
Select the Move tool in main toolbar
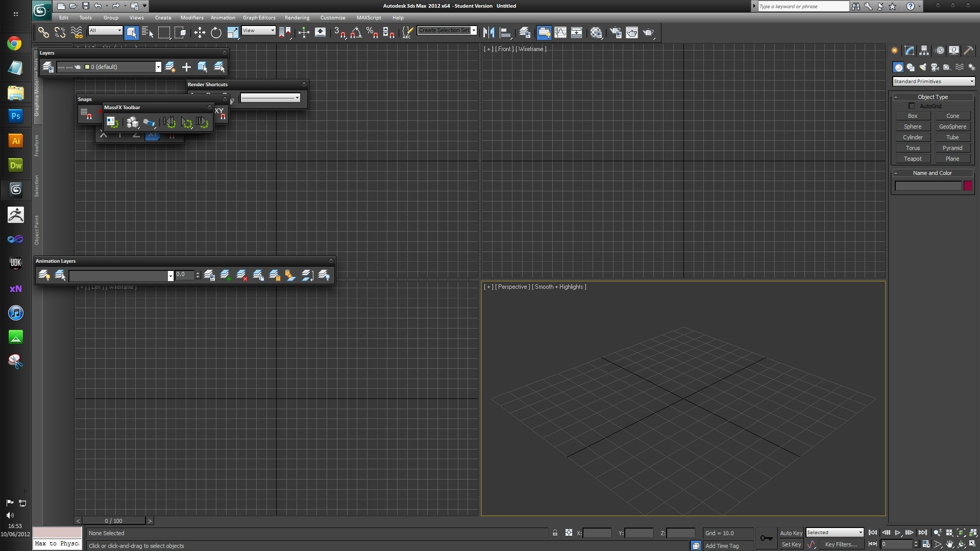199,33
